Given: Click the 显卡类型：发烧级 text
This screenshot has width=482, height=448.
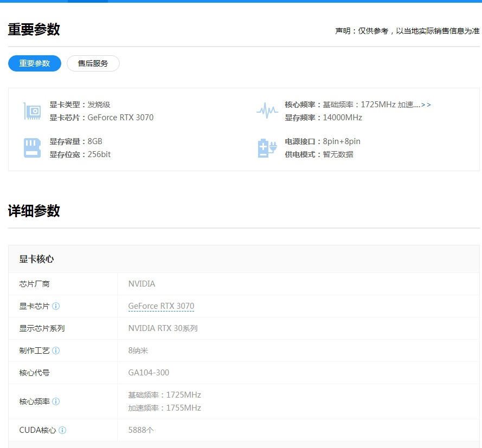Looking at the screenshot, I should [x=80, y=105].
